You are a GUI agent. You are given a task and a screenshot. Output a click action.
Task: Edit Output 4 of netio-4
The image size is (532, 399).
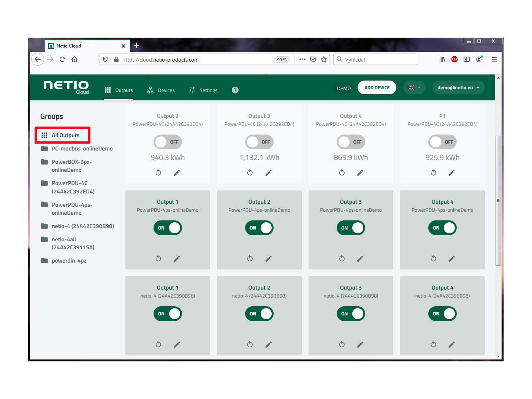(x=452, y=345)
